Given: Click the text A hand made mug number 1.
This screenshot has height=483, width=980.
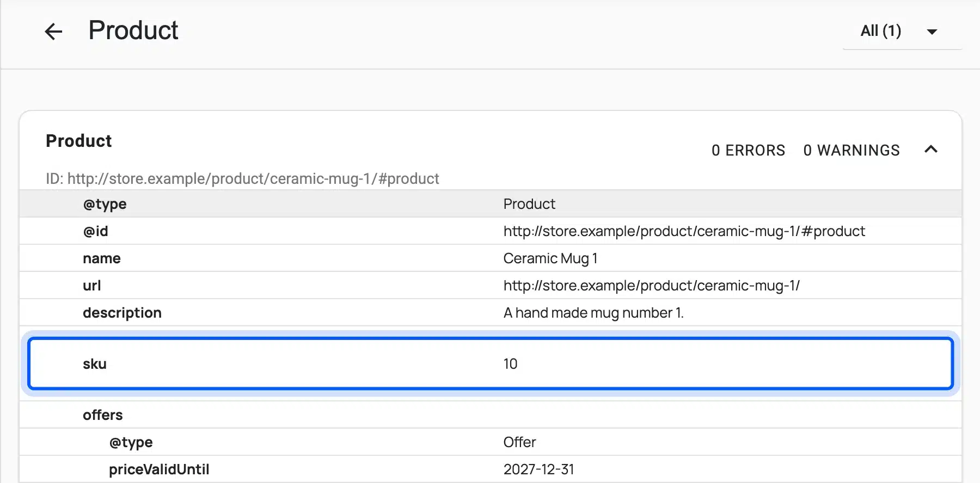Looking at the screenshot, I should point(593,313).
